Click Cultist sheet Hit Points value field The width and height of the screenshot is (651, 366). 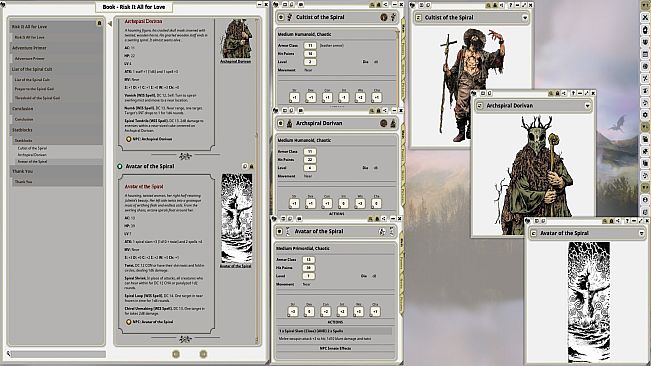310,54
